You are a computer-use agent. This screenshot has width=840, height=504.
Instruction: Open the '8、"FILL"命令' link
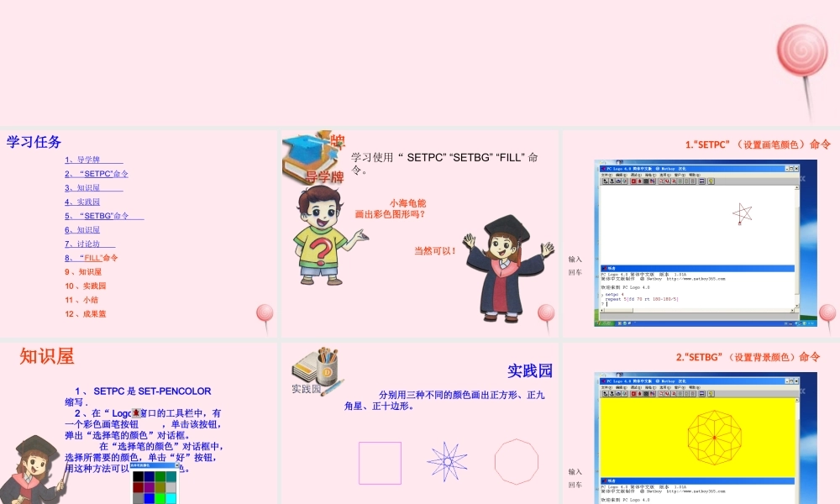click(x=91, y=258)
